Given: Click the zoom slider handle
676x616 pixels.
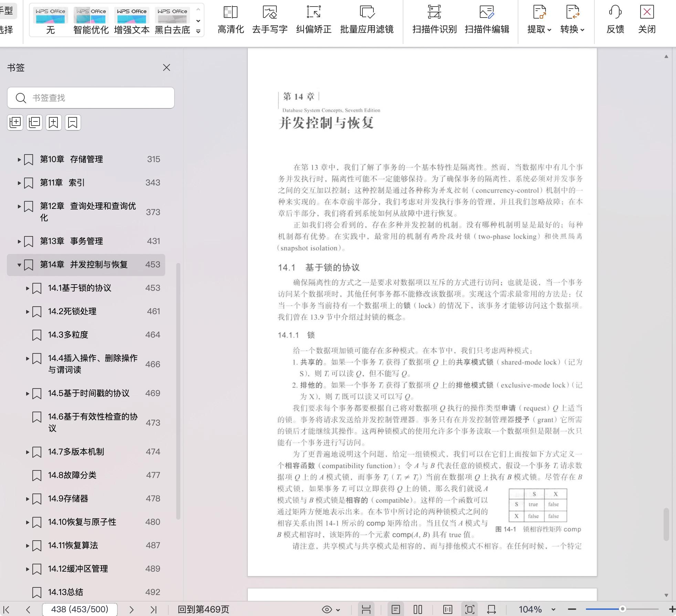Looking at the screenshot, I should [x=622, y=609].
